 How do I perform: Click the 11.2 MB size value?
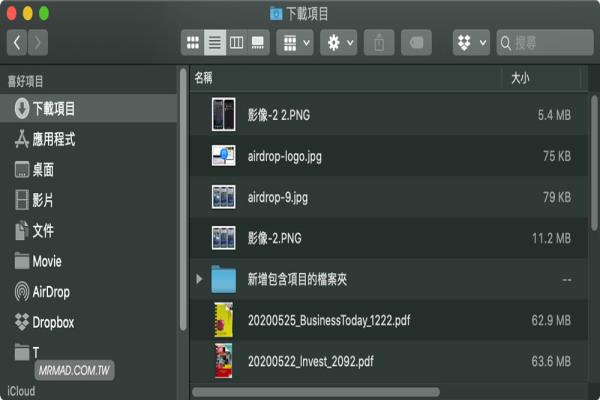pos(551,238)
